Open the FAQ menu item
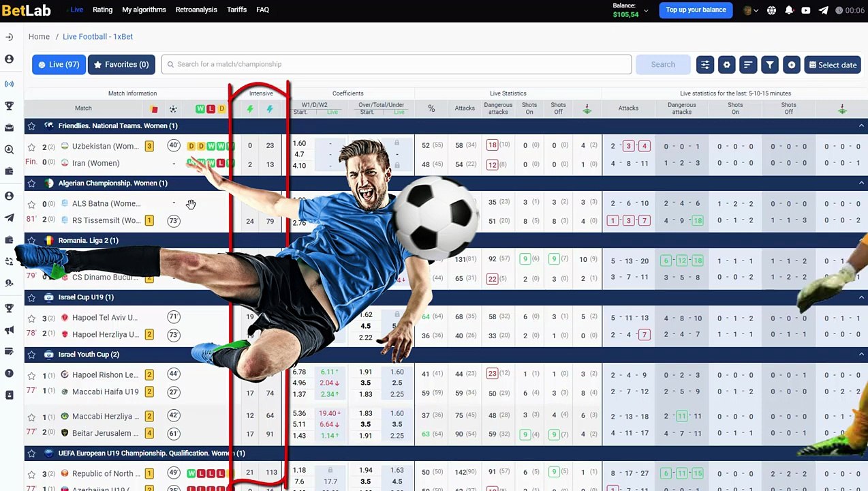The height and width of the screenshot is (491, 868). click(x=262, y=10)
